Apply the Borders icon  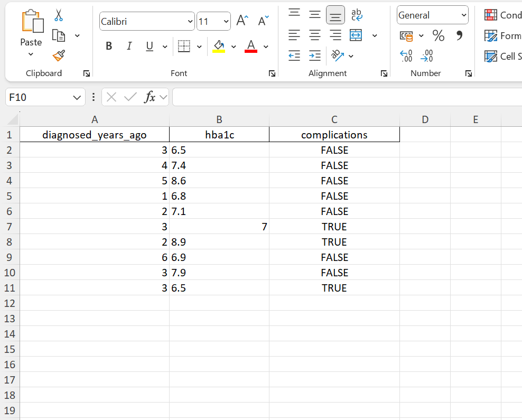click(184, 46)
